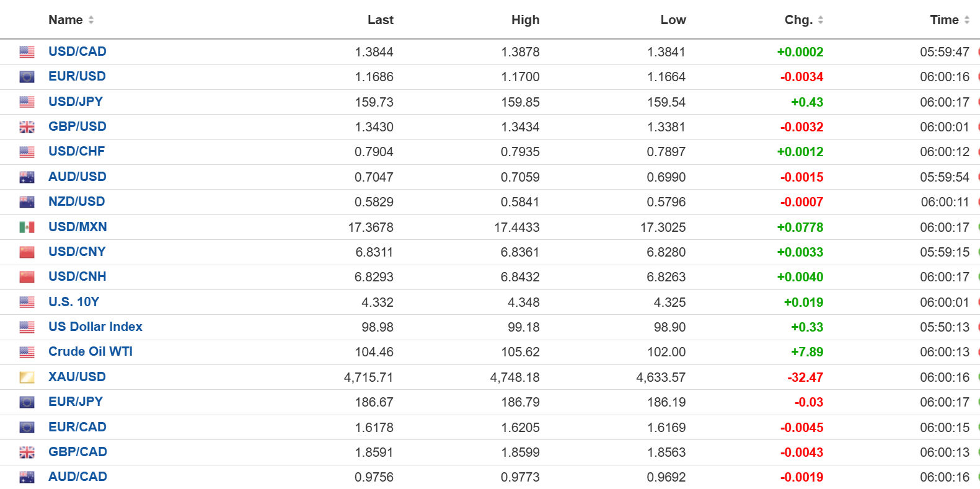Sort the table by Name column arrows
Screen dimensions: 980x489
pos(91,20)
